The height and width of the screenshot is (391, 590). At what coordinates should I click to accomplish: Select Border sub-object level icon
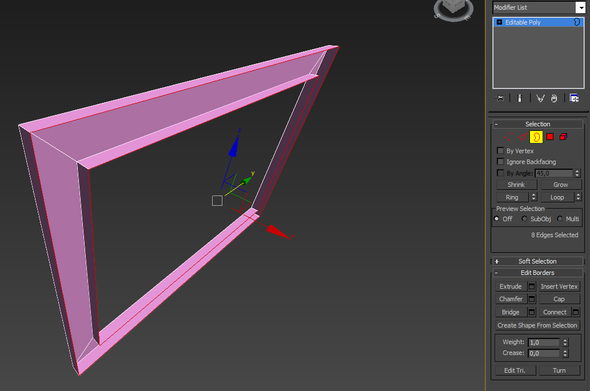(536, 137)
